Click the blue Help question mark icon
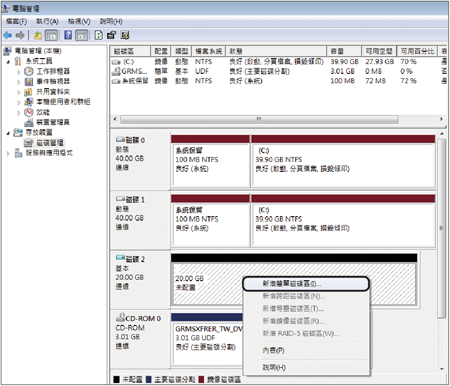 coord(68,35)
